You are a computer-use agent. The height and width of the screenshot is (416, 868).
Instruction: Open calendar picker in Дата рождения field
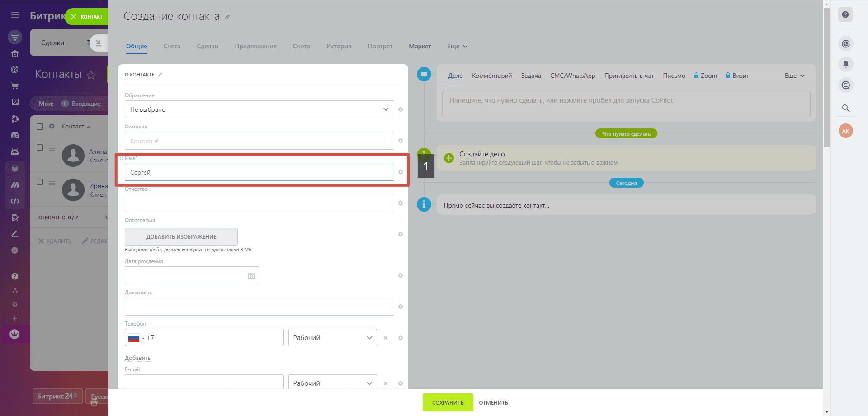tap(251, 276)
